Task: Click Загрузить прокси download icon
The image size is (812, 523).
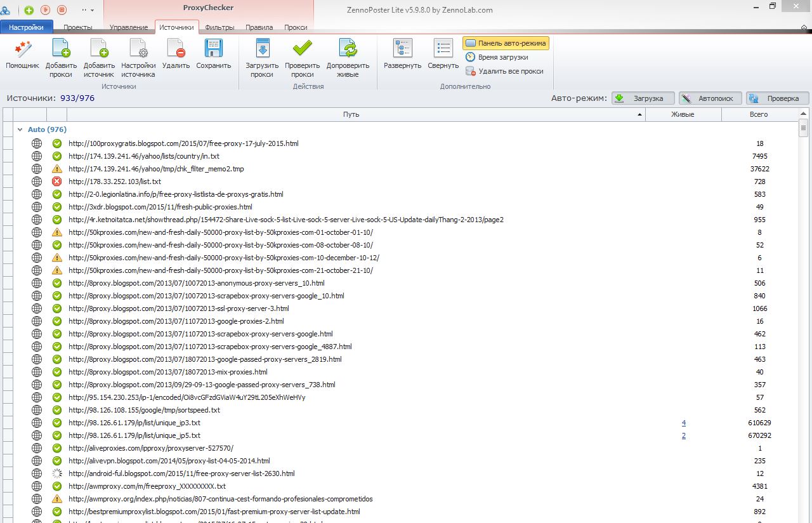Action: point(262,58)
